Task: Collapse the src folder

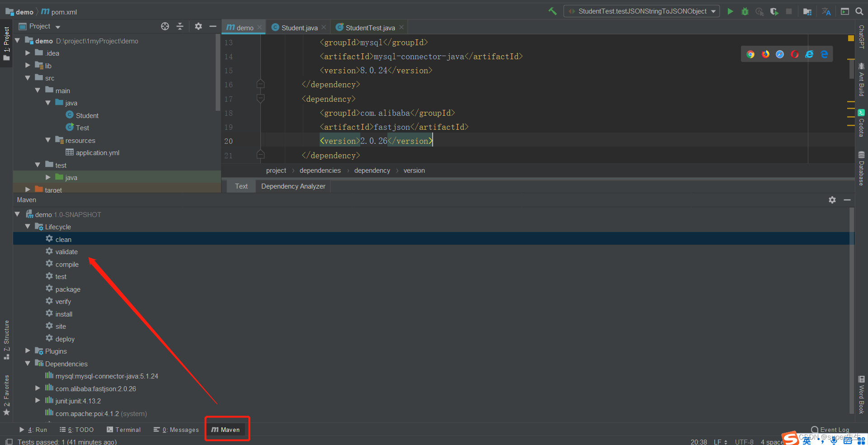Action: pyautogui.click(x=28, y=78)
